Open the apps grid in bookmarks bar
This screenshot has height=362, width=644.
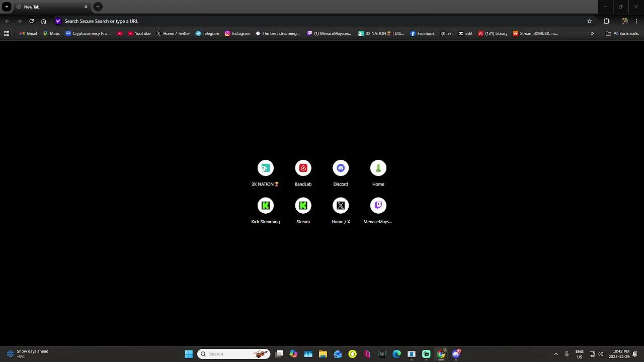7,34
